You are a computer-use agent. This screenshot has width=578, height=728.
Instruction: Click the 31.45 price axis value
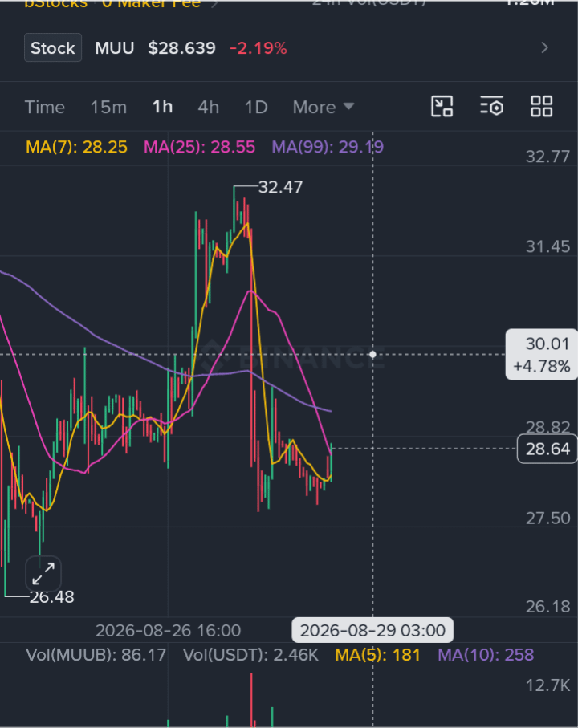click(x=547, y=246)
